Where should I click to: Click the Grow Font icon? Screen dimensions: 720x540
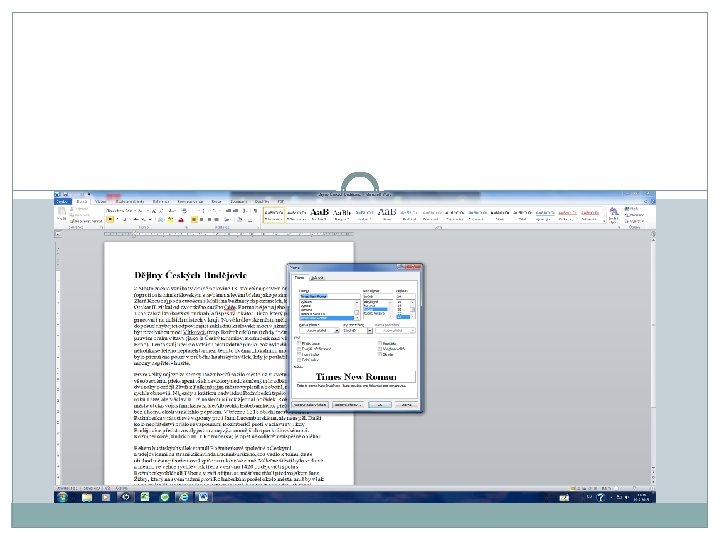[x=154, y=211]
